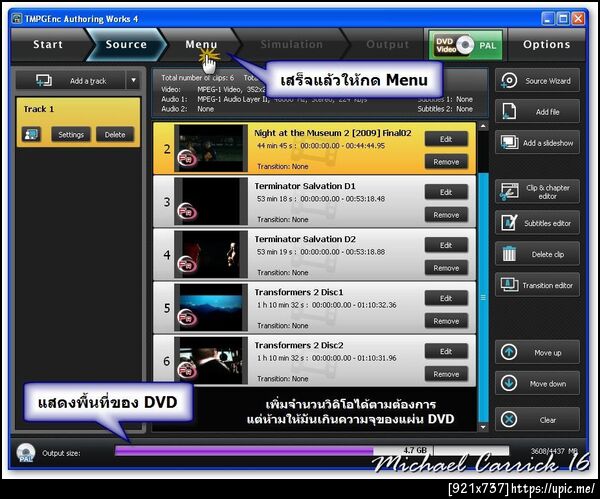The image size is (600, 499).
Task: Minimize the TMPGEnc Authoring Works window
Action: coord(548,19)
